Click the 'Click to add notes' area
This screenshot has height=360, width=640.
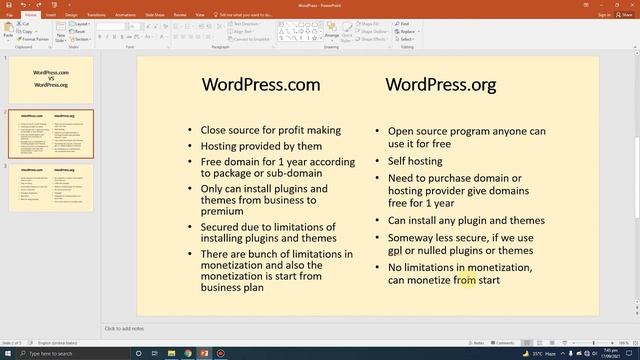click(124, 328)
